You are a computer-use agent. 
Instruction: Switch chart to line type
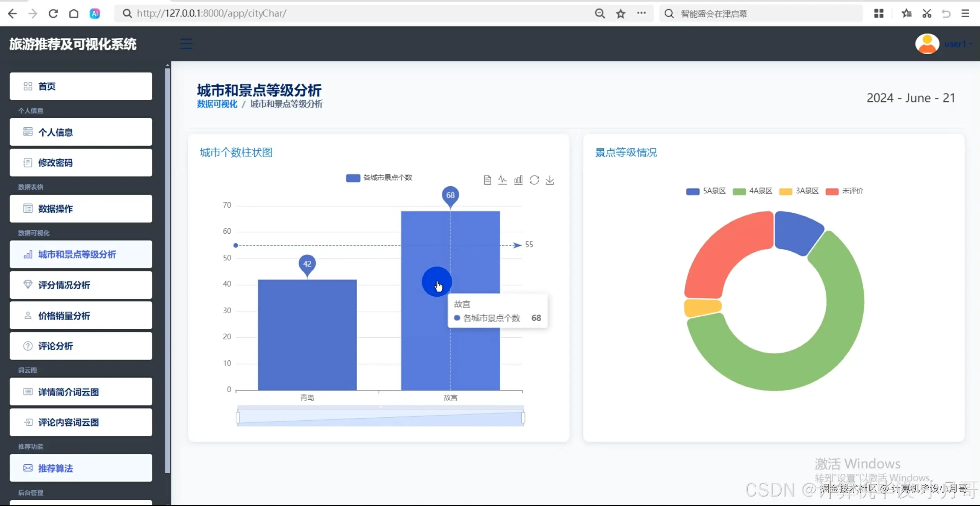click(x=502, y=180)
